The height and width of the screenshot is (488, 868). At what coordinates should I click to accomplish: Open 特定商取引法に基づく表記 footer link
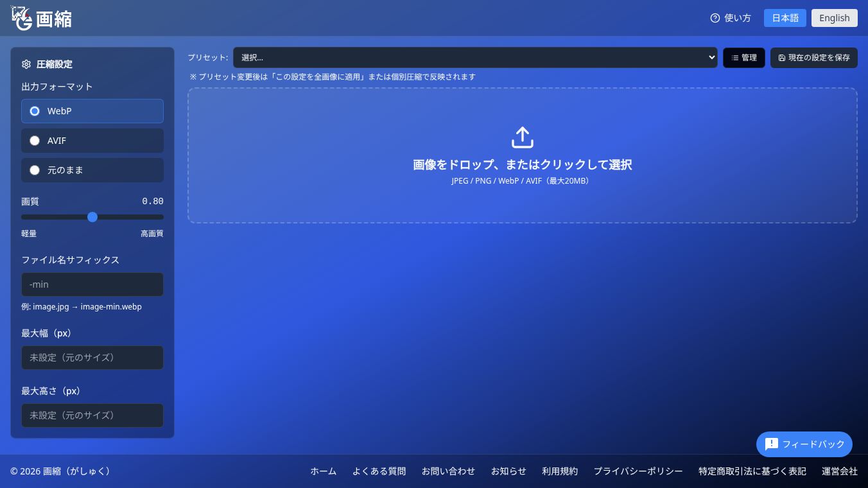tap(752, 471)
